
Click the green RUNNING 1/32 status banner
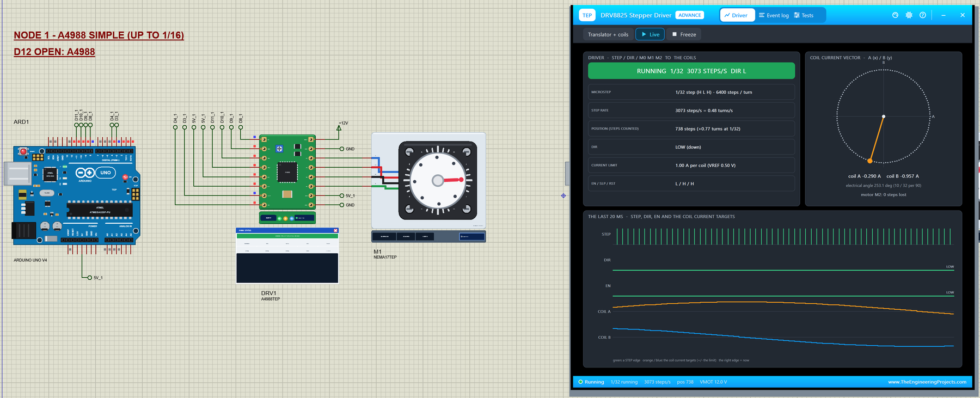691,71
